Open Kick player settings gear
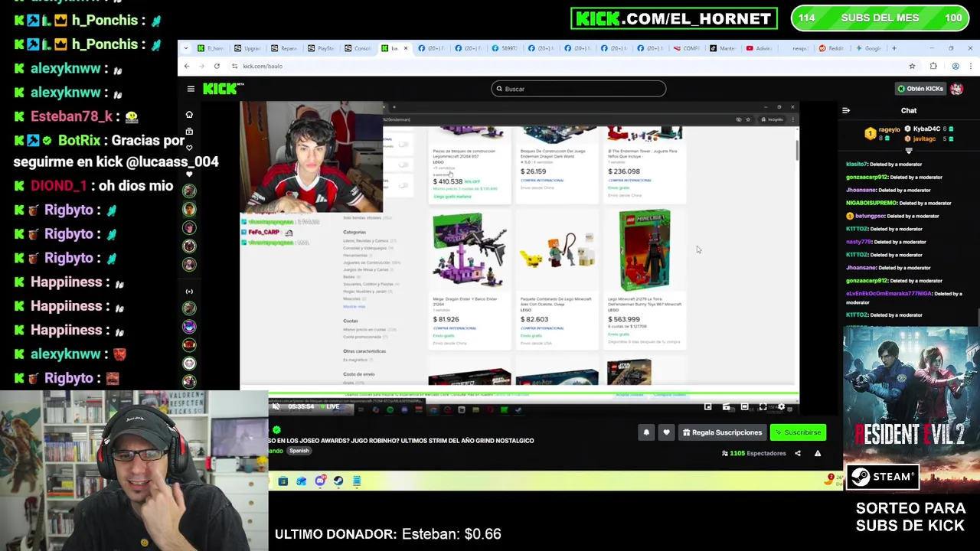 coord(781,406)
